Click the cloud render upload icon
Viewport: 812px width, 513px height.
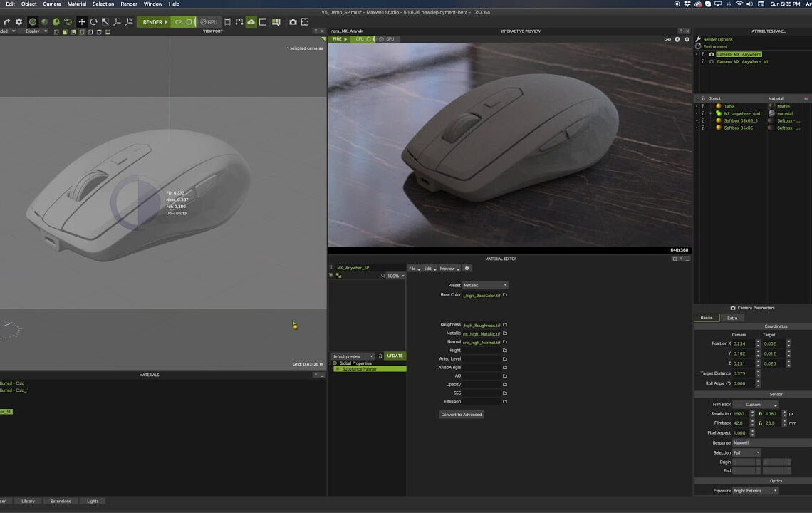tap(251, 22)
